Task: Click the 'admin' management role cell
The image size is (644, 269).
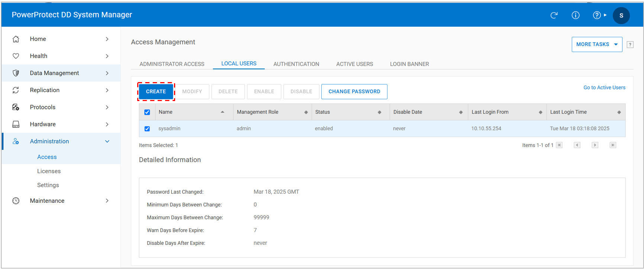Action: [244, 129]
